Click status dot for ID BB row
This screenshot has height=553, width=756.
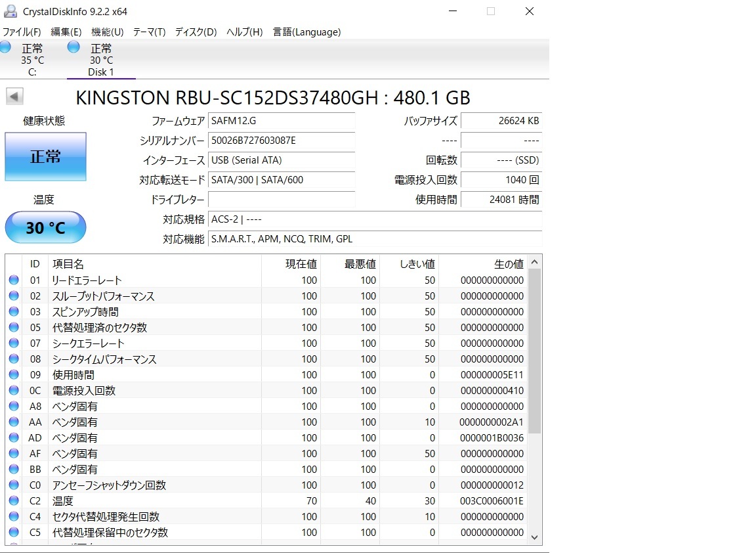(14, 469)
